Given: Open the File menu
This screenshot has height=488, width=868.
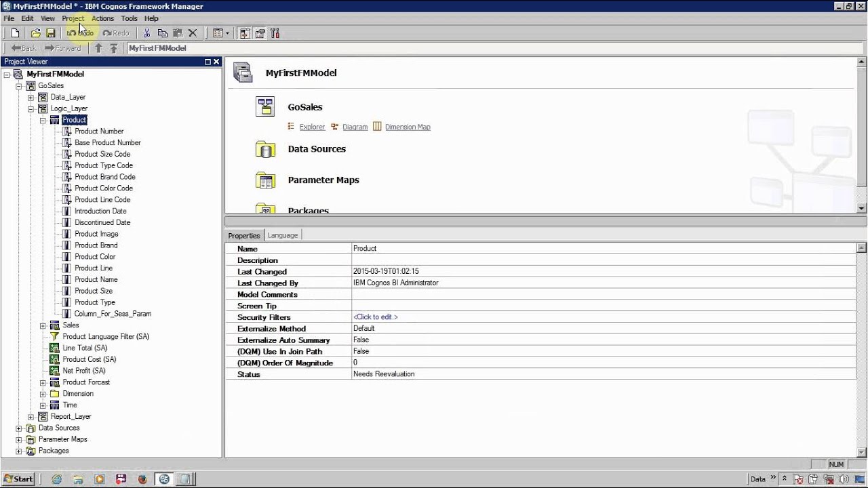Looking at the screenshot, I should (x=9, y=18).
